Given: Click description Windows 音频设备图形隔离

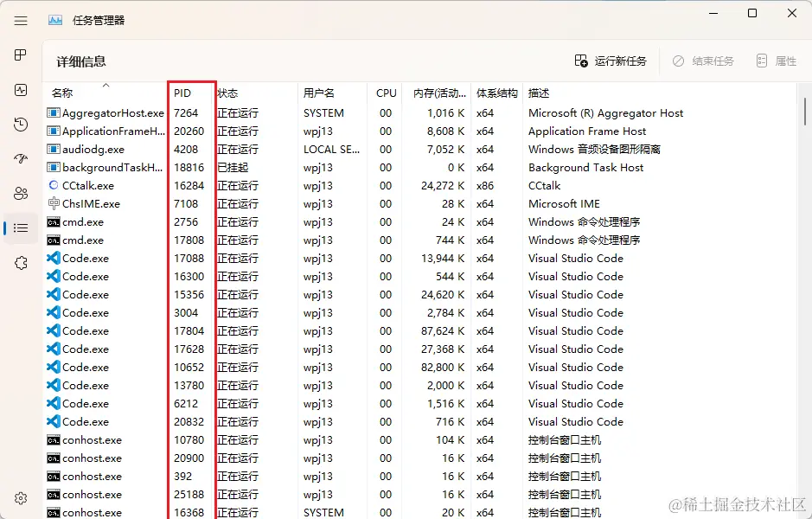Looking at the screenshot, I should coord(594,149).
